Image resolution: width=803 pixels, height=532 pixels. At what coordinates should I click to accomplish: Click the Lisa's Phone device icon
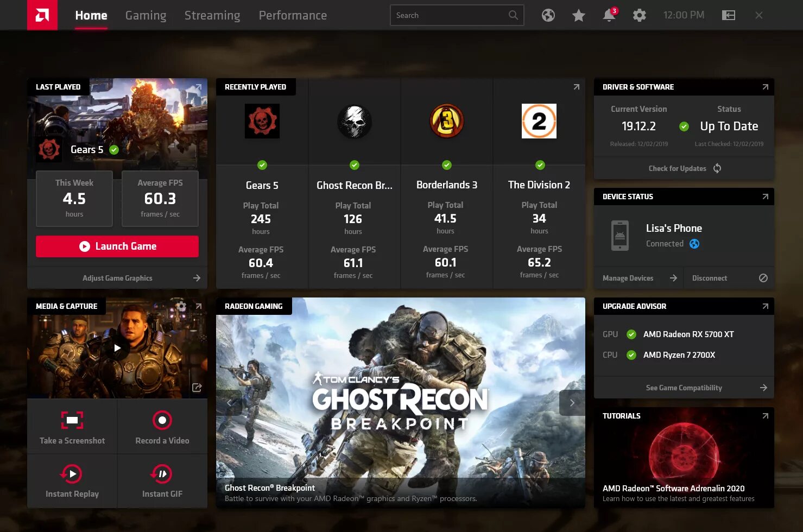point(620,236)
